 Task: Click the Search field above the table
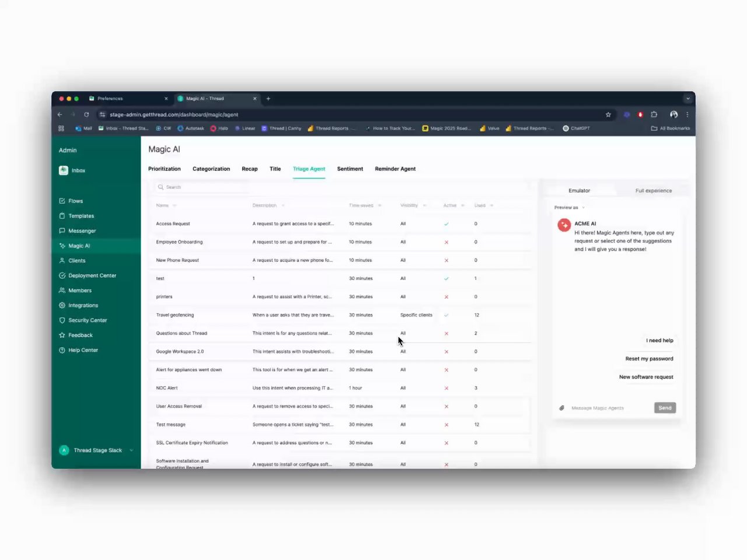[x=202, y=187]
